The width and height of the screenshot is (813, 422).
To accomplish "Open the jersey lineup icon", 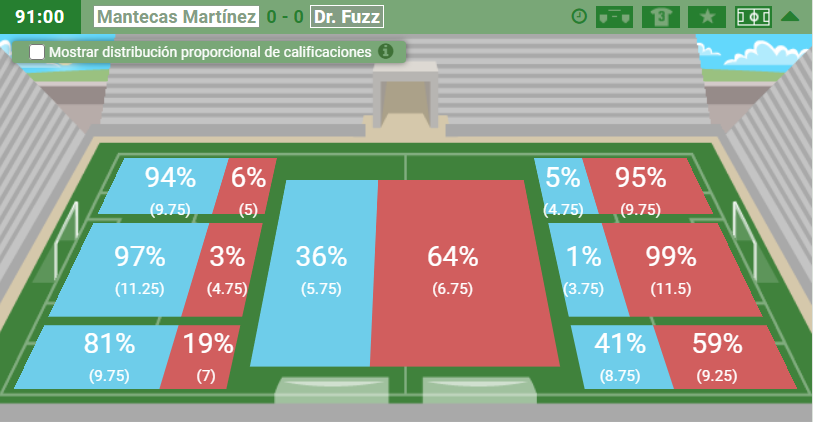I will (x=661, y=17).
